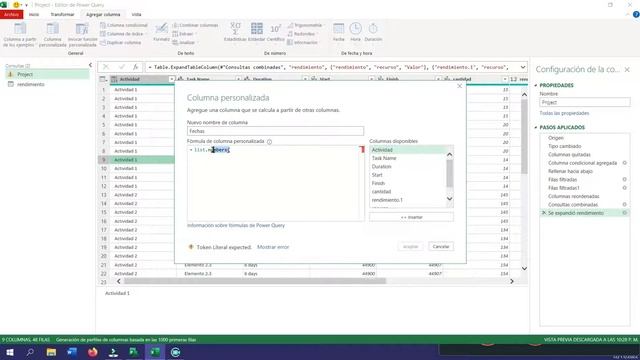
Task: Open Trigonometría dropdown
Action: 305,25
